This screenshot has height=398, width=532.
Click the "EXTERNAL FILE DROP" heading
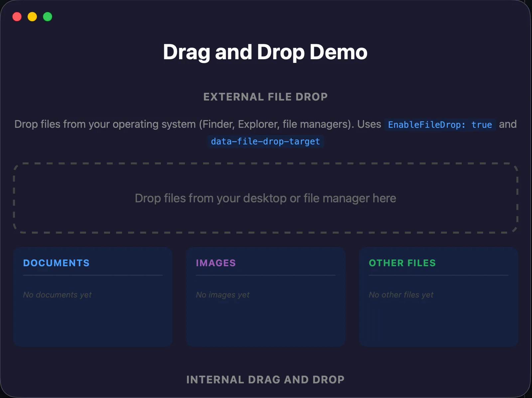coord(266,97)
